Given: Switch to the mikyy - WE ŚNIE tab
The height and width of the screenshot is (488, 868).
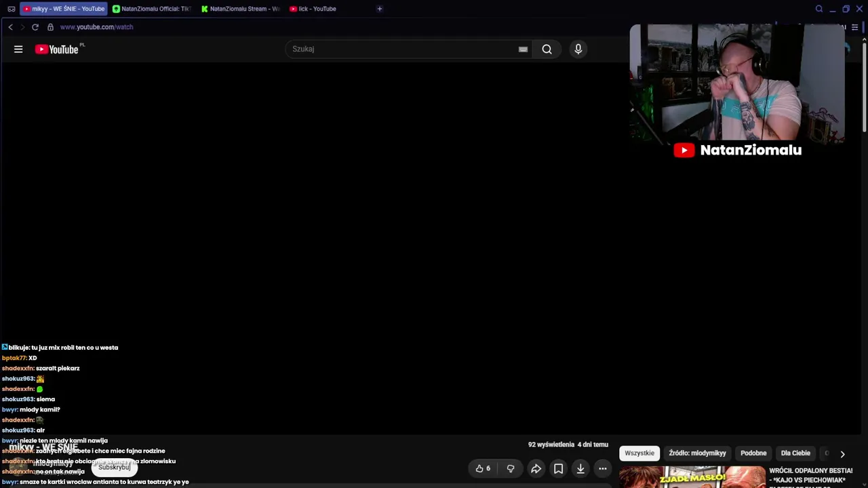Looking at the screenshot, I should click(x=64, y=9).
